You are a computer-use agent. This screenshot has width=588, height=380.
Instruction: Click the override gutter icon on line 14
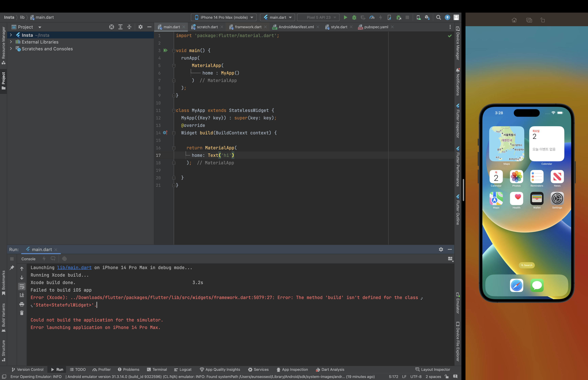(x=165, y=133)
